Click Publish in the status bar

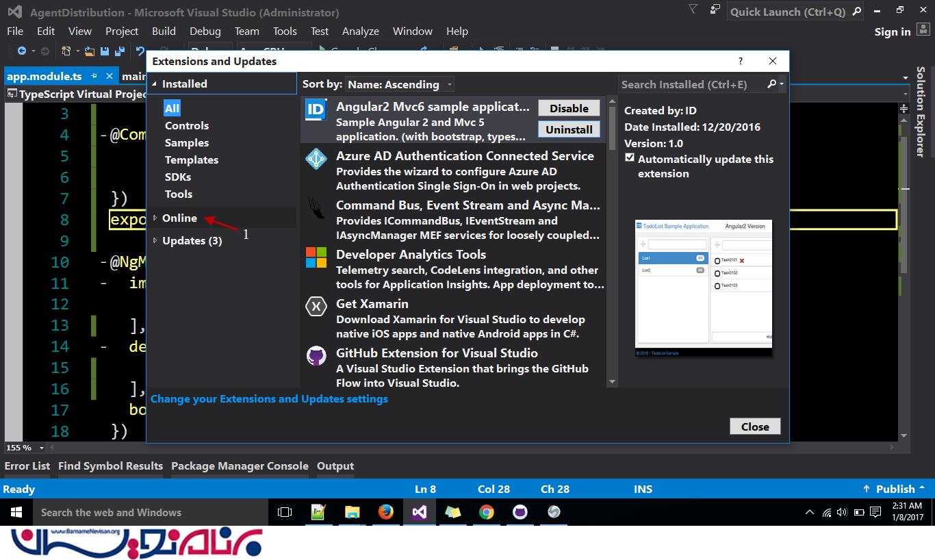point(895,489)
